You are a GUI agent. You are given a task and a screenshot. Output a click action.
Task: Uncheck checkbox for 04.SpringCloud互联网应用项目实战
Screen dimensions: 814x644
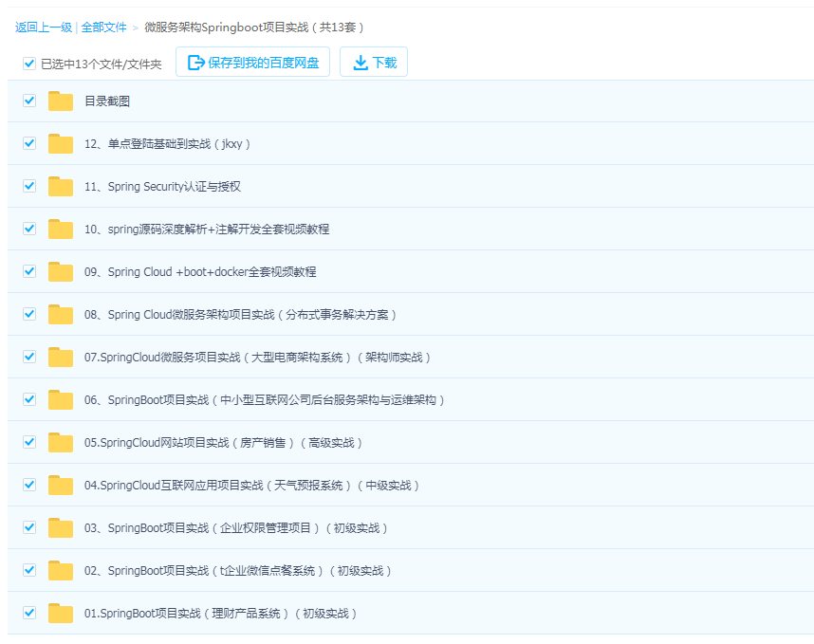click(29, 485)
